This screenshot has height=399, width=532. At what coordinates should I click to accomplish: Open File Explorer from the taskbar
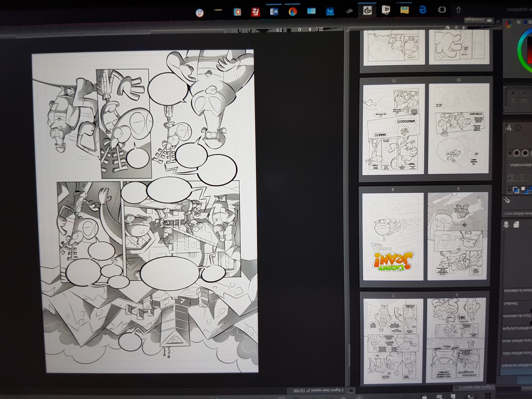(405, 10)
